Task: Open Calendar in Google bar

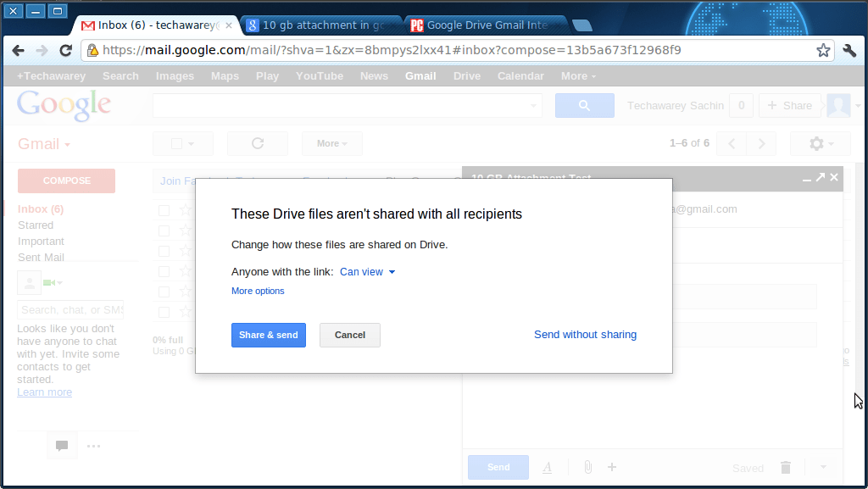Action: pyautogui.click(x=520, y=75)
